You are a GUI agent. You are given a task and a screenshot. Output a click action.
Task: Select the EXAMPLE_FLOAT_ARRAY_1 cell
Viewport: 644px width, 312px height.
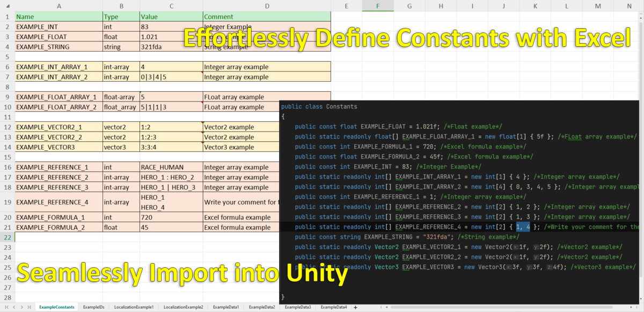[x=58, y=97]
